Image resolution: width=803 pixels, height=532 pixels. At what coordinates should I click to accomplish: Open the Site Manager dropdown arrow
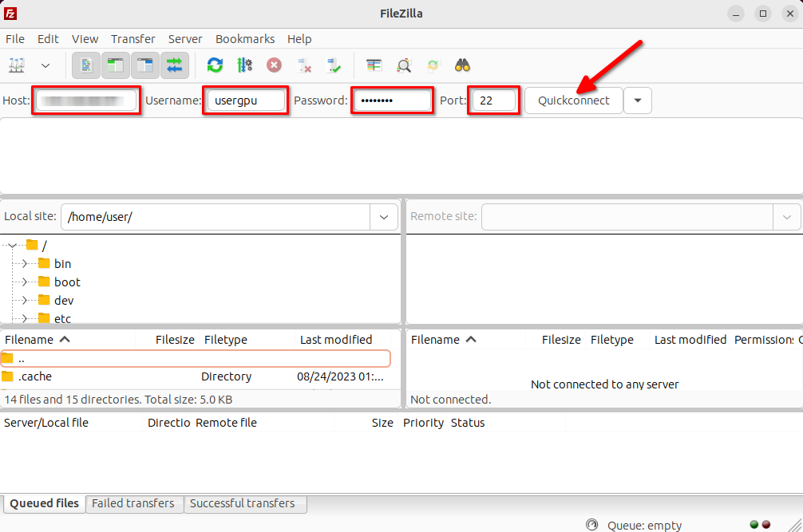(45, 65)
